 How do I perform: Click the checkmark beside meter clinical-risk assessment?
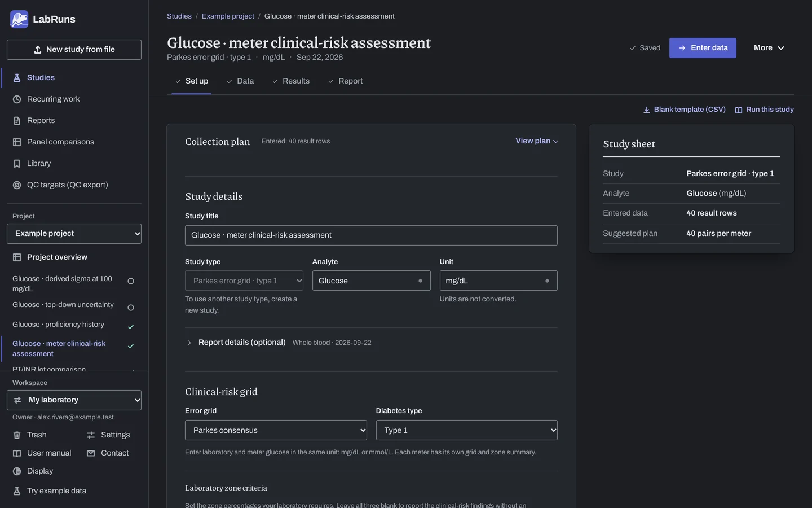click(131, 346)
